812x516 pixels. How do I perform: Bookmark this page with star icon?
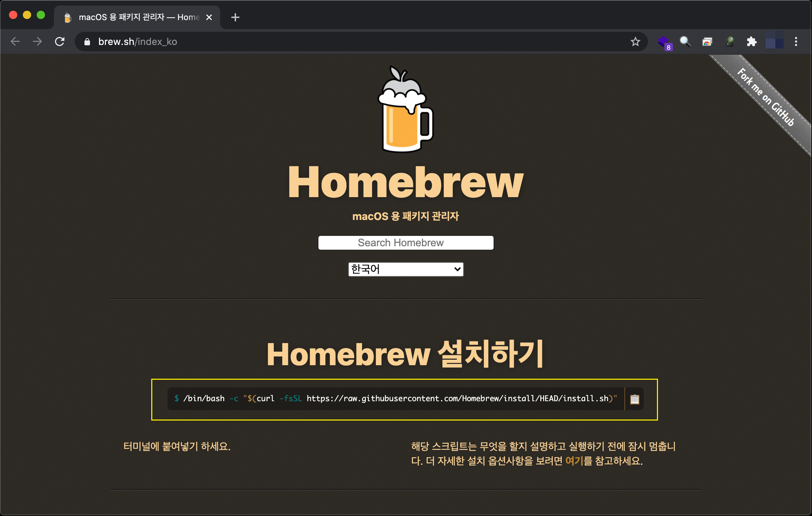click(635, 42)
